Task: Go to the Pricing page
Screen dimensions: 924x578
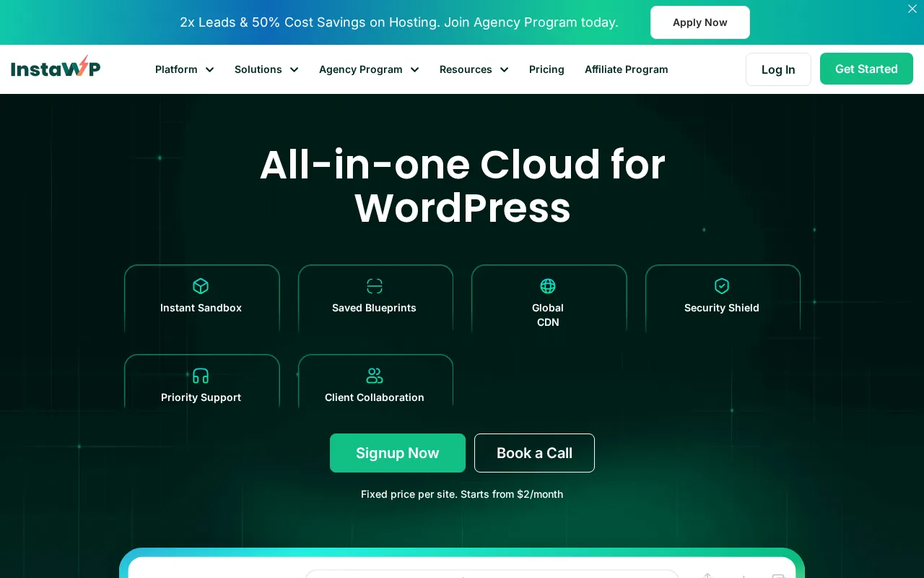Action: 546,69
